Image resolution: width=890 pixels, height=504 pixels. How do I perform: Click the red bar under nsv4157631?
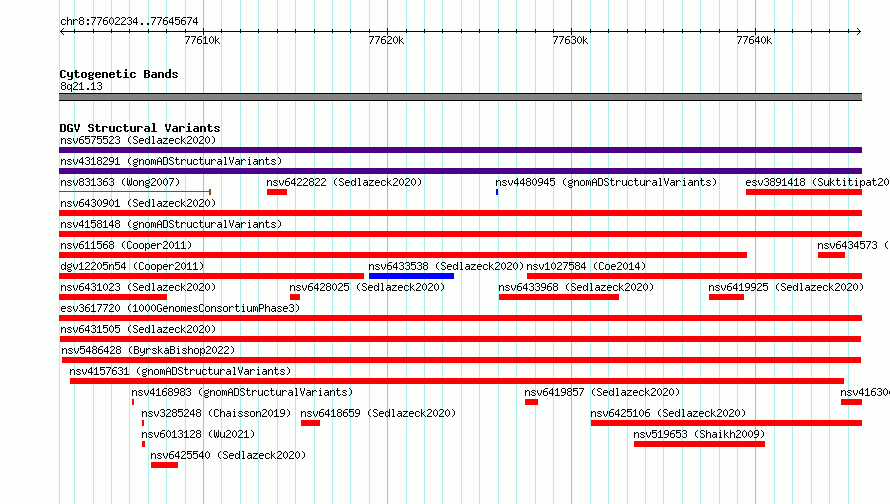[457, 381]
